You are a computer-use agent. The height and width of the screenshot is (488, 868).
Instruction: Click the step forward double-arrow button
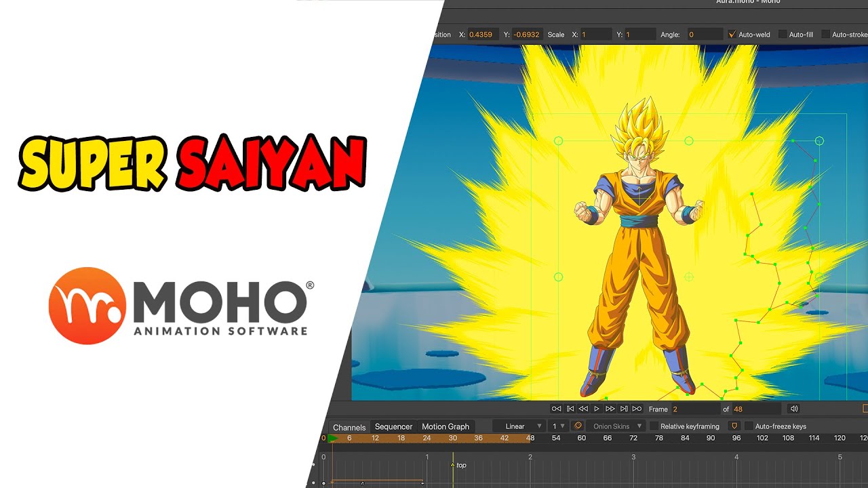click(x=610, y=409)
